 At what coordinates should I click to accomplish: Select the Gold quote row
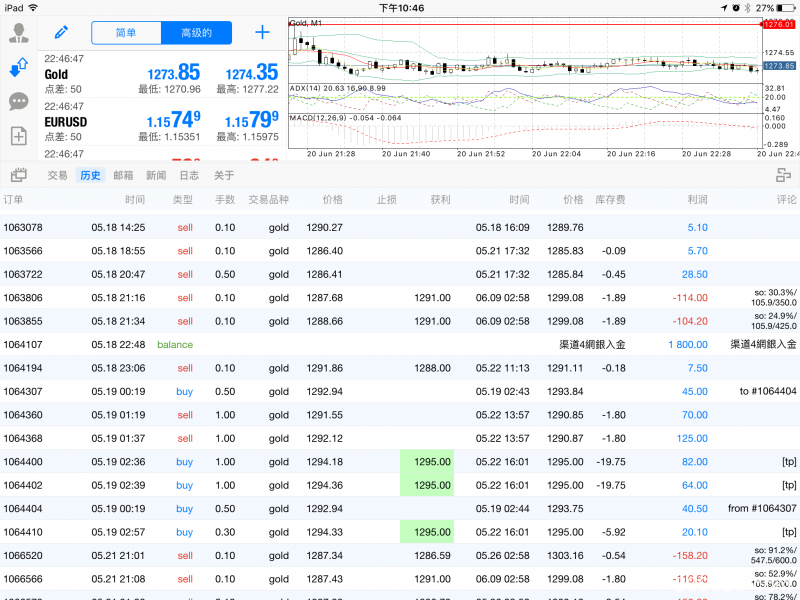pos(162,74)
